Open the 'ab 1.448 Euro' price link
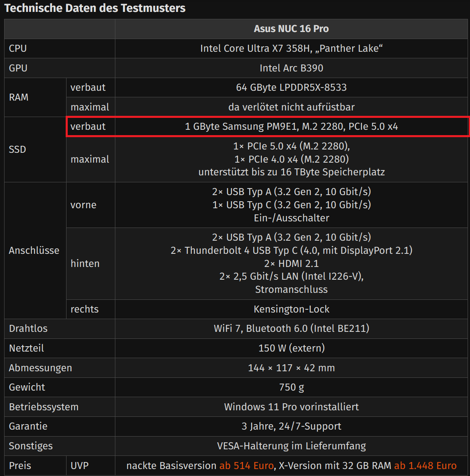The height and width of the screenshot is (476, 470). 425,465
